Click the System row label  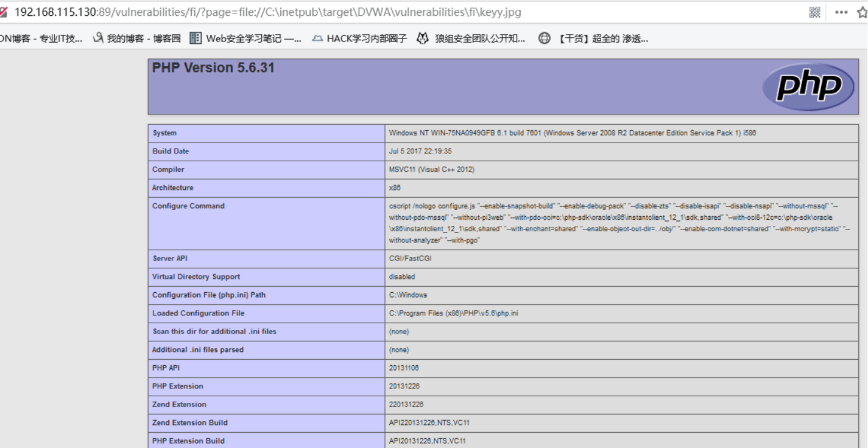click(164, 133)
